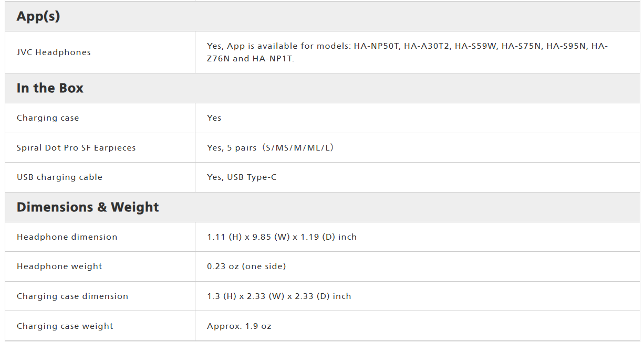This screenshot has width=644, height=342.
Task: Click the In the Box section header
Action: [50, 88]
